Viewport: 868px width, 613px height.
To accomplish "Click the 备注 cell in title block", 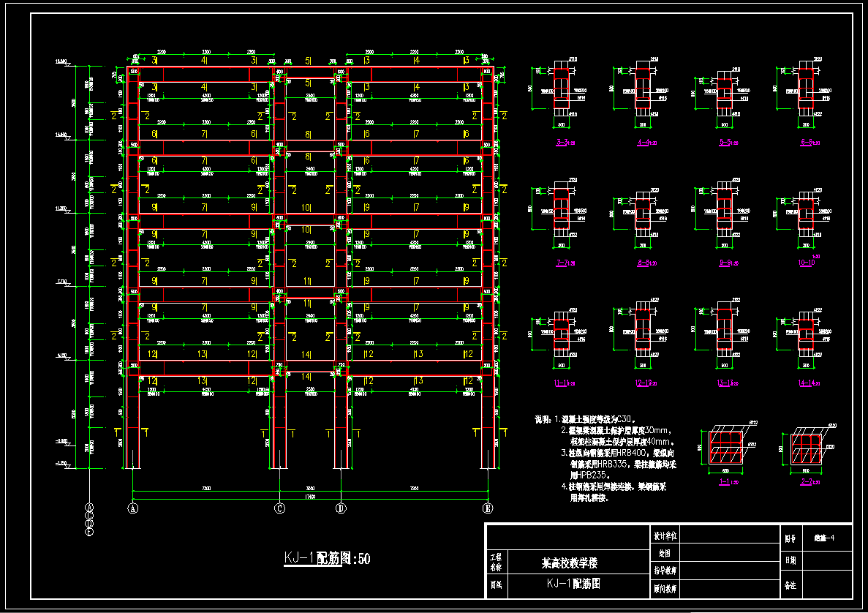I will pyautogui.click(x=791, y=585).
